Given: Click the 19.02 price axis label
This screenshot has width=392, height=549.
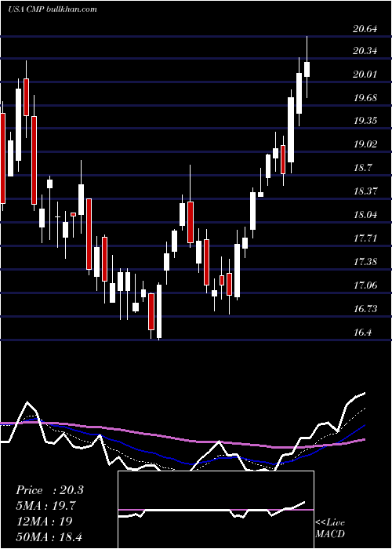Looking at the screenshot, I should click(365, 144).
